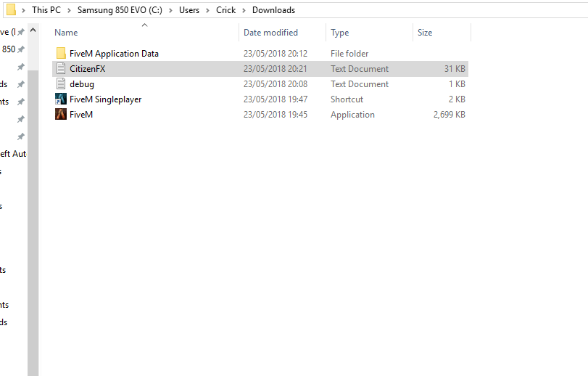Image resolution: width=588 pixels, height=376 pixels.
Task: Go to This PC in address bar
Action: click(x=46, y=10)
